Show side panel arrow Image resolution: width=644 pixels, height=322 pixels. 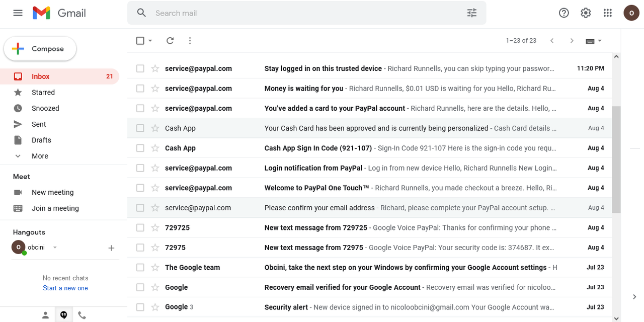634,297
